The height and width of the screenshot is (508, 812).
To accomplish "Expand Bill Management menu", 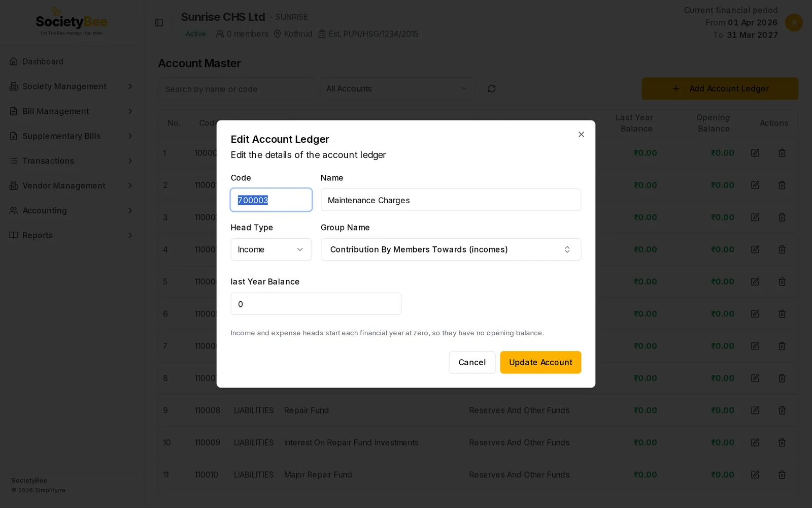I will (x=71, y=111).
